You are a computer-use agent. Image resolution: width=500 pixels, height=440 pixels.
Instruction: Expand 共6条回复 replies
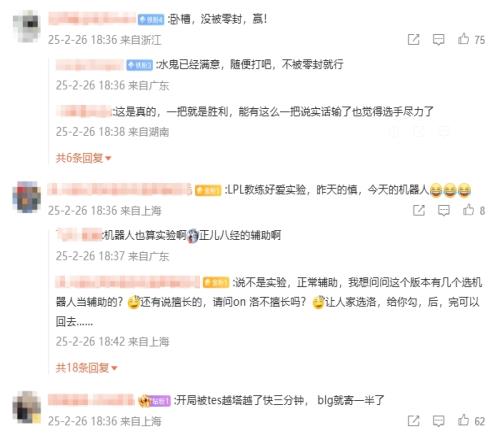point(83,158)
